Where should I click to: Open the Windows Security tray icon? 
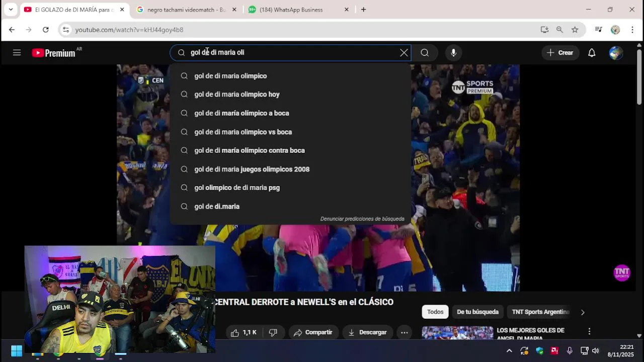coord(540,351)
